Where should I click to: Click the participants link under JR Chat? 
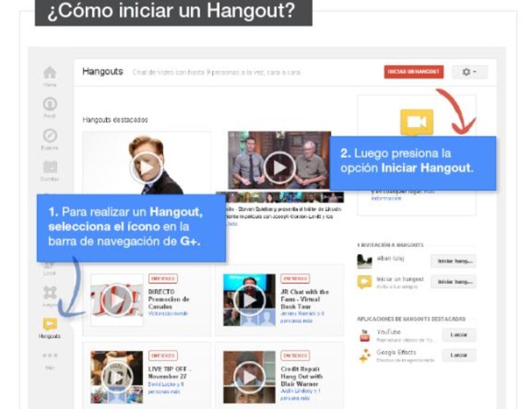click(x=302, y=317)
